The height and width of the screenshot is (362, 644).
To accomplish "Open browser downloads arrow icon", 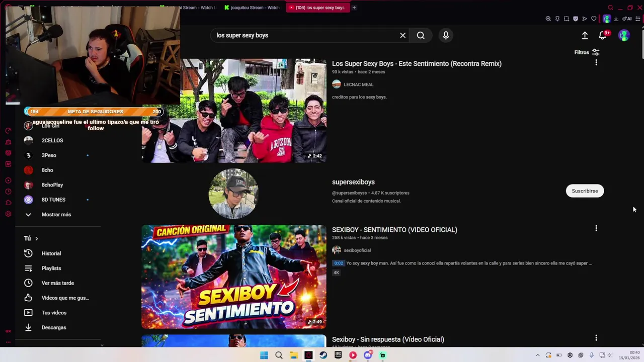I will [616, 19].
